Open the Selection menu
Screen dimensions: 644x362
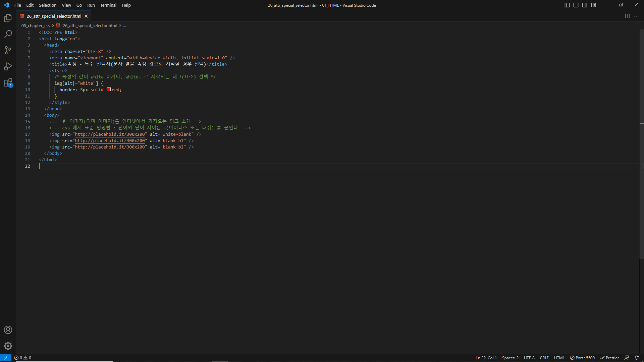pyautogui.click(x=48, y=5)
